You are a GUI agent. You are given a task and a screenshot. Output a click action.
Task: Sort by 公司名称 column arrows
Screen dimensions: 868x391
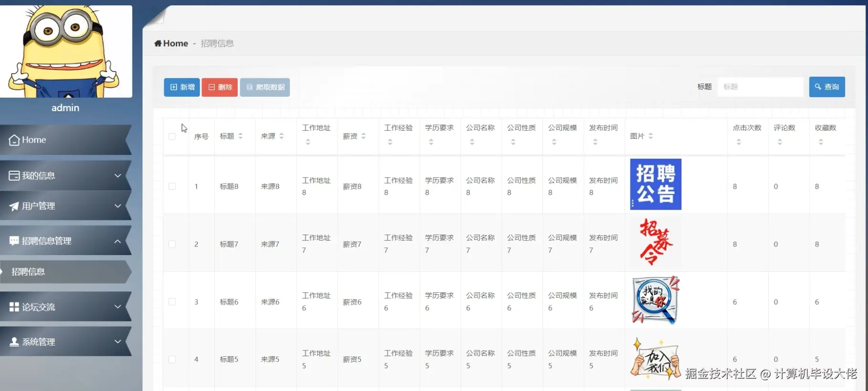(x=472, y=142)
